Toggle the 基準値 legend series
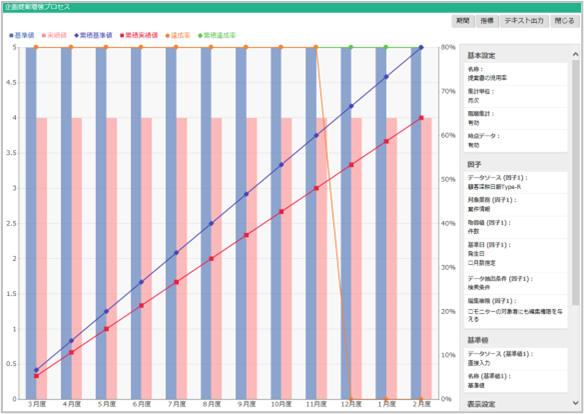 click(22, 35)
